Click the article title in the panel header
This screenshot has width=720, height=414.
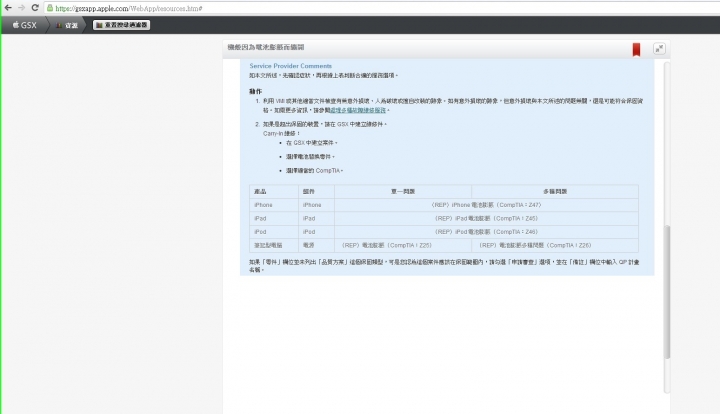point(266,47)
